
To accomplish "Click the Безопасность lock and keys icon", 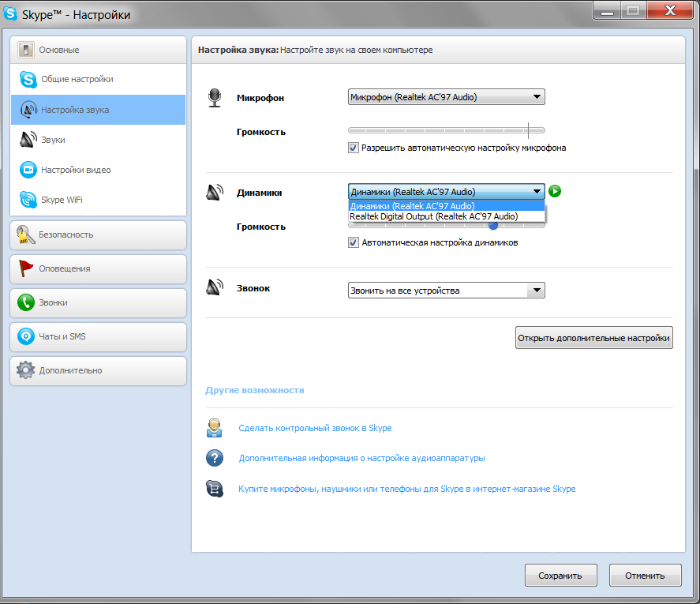I will 25,234.
